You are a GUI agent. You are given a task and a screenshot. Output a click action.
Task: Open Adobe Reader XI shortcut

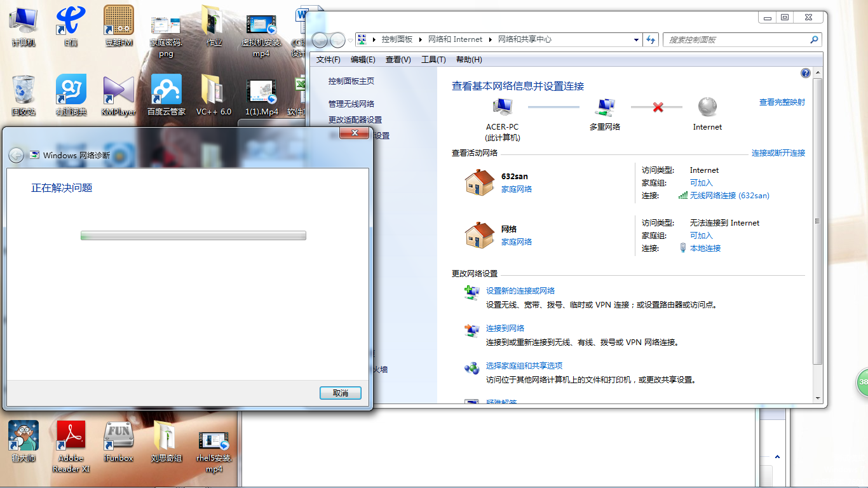71,446
